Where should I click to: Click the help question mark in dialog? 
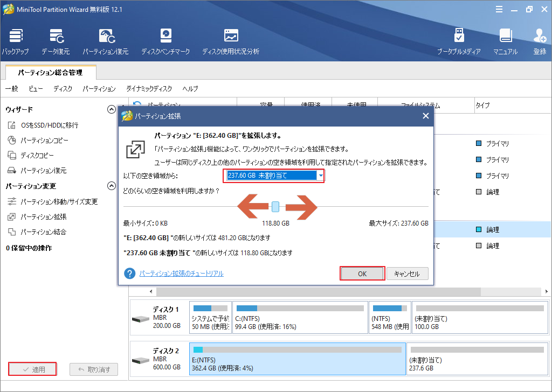129,274
